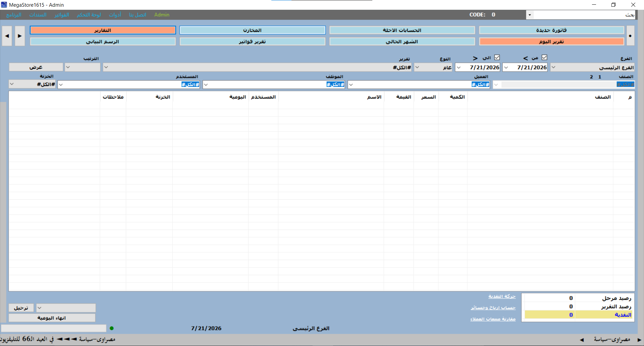The width and height of the screenshot is (644, 346).
Task: Click the empty field left of green dot
Action: coord(54,328)
